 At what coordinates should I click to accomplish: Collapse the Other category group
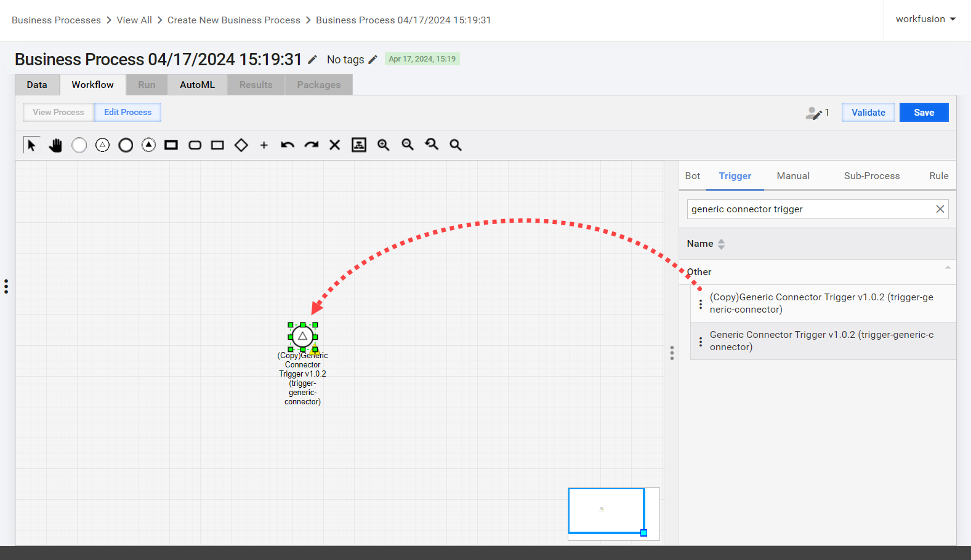pyautogui.click(x=948, y=268)
